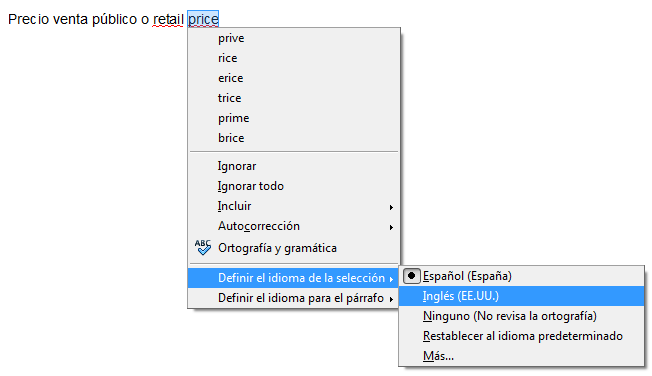This screenshot has height=376, width=652.
Task: Choose Inglés (EE.UU.) language
Action: tap(521, 296)
